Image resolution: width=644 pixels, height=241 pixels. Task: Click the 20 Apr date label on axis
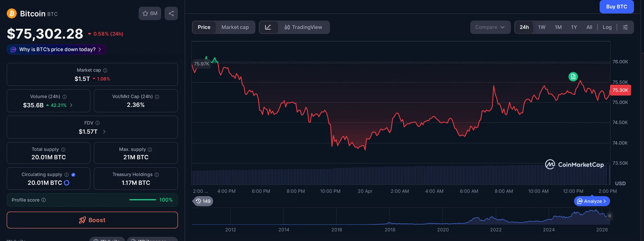coord(365,191)
